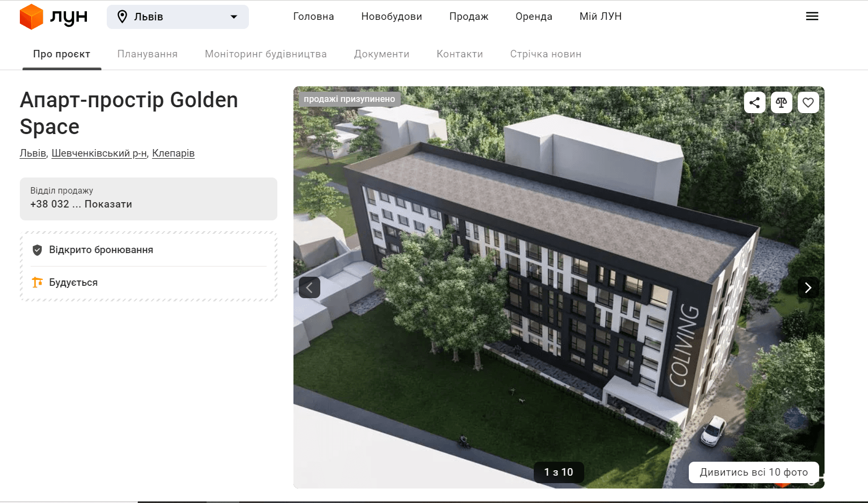Click the location pin icon

coord(122,17)
